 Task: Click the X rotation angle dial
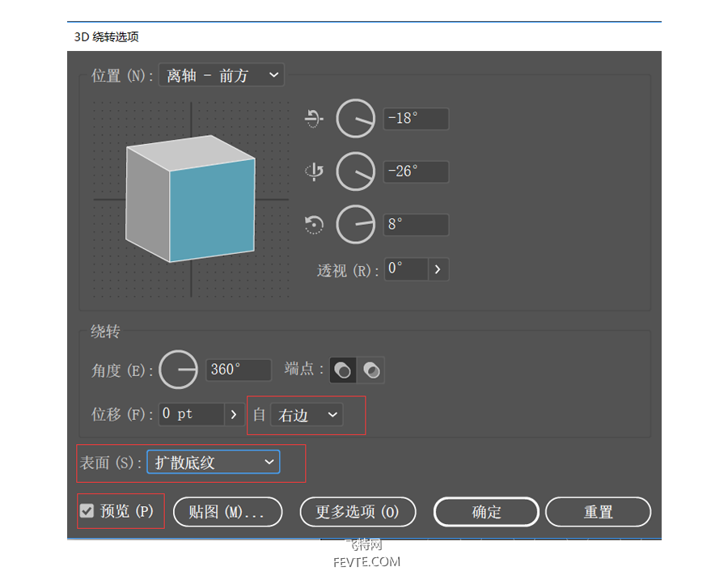pyautogui.click(x=356, y=118)
